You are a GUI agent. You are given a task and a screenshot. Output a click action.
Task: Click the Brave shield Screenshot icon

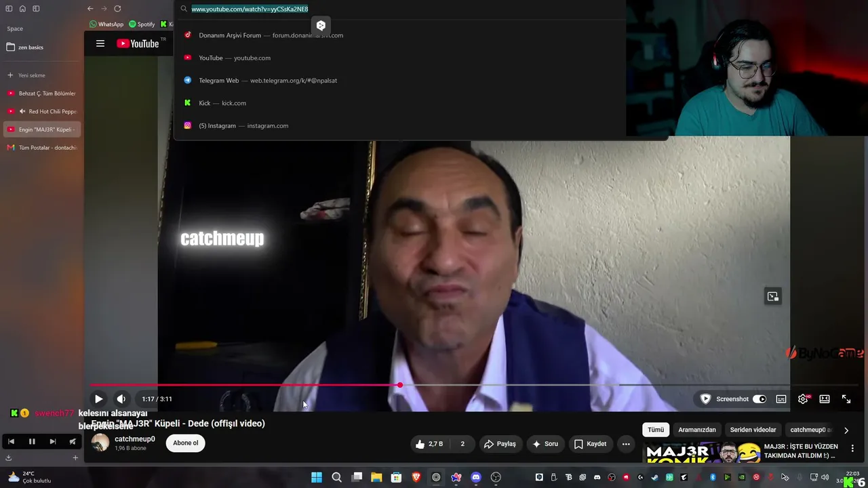705,399
